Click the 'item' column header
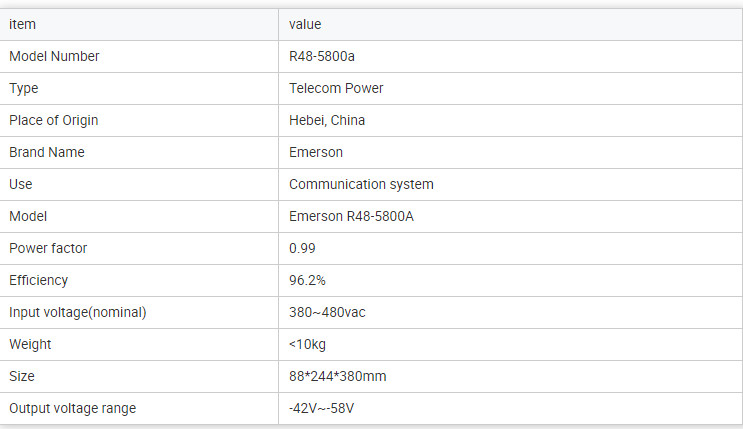The image size is (743, 429). [x=22, y=24]
